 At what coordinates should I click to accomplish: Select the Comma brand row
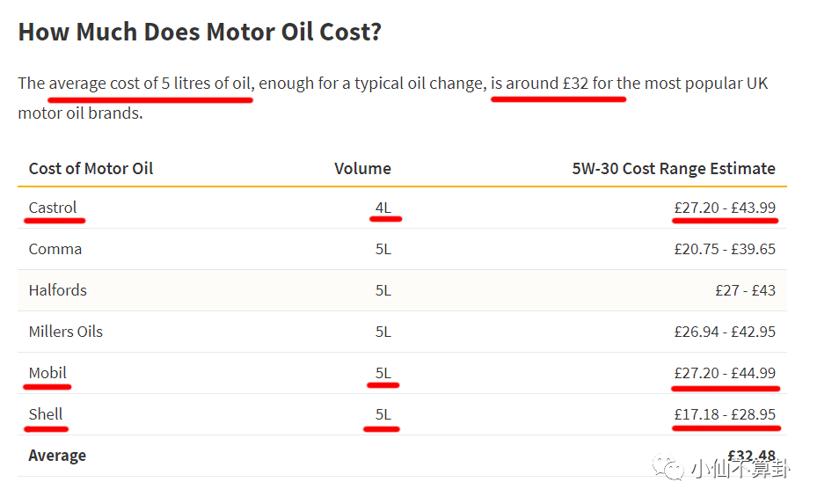55,249
